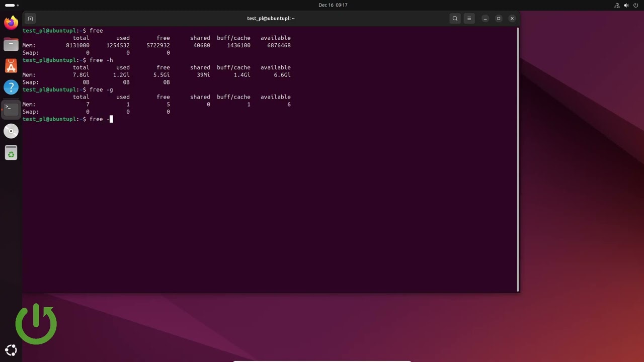The width and height of the screenshot is (644, 362).
Task: Click the network status icon in the top bar
Action: pos(617,5)
